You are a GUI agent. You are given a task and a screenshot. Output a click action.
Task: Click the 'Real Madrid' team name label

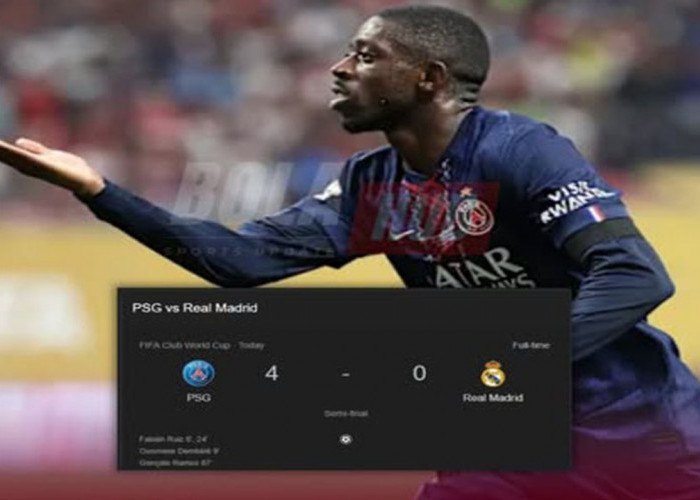493,397
